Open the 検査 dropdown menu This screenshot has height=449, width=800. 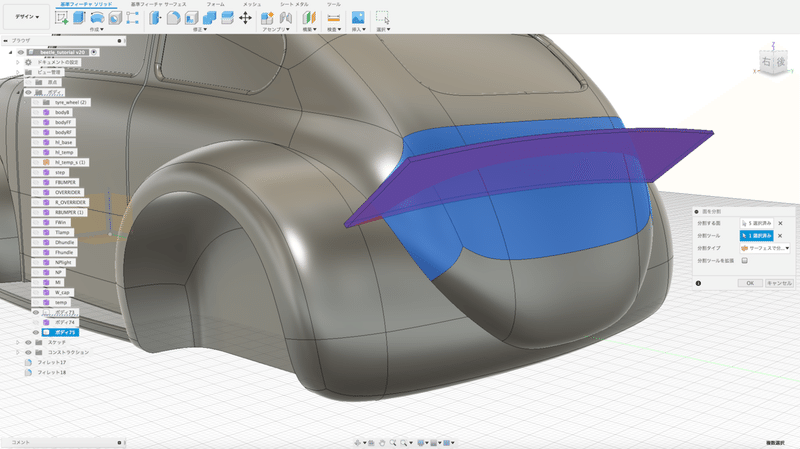[334, 30]
